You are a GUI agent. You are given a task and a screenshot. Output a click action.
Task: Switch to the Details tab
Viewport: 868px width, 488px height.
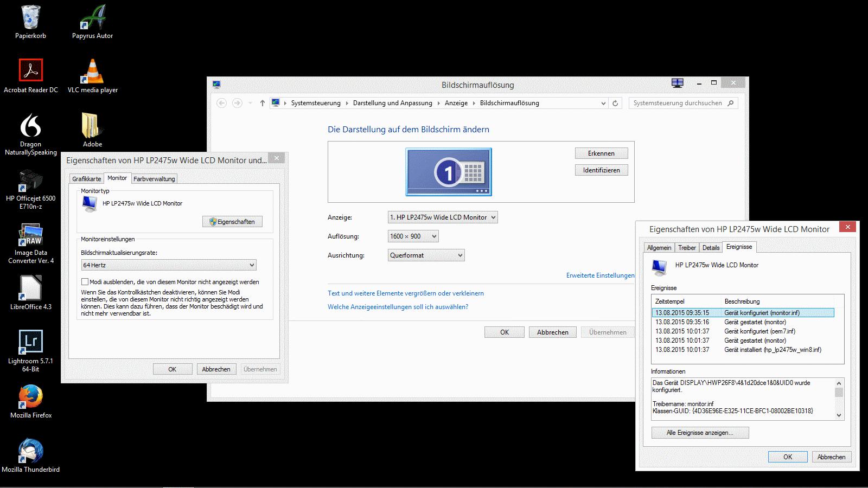pyautogui.click(x=711, y=248)
